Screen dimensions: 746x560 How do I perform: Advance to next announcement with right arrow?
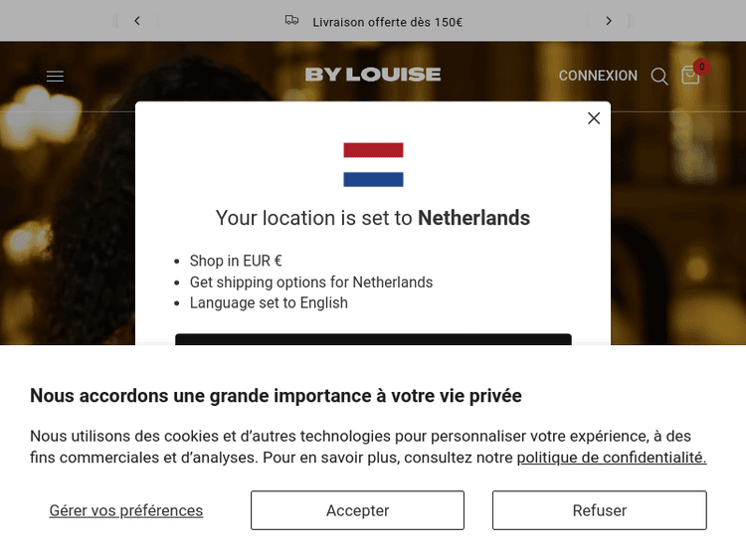tap(609, 21)
